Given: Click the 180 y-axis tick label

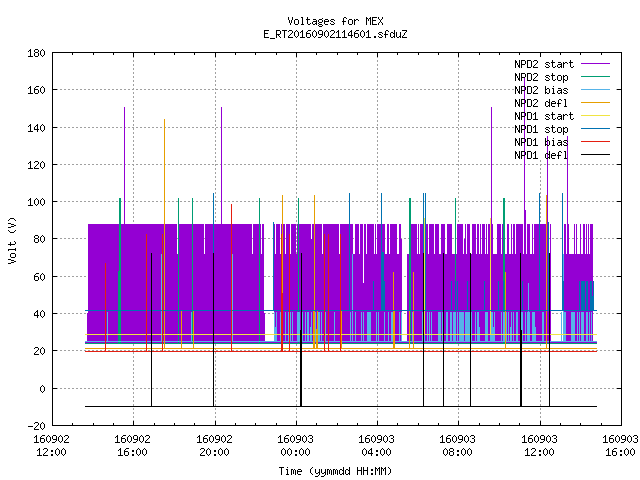Looking at the screenshot, I should tap(36, 53).
